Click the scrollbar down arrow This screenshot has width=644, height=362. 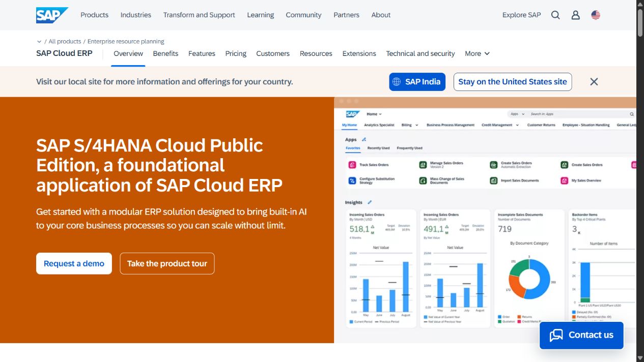click(x=640, y=357)
